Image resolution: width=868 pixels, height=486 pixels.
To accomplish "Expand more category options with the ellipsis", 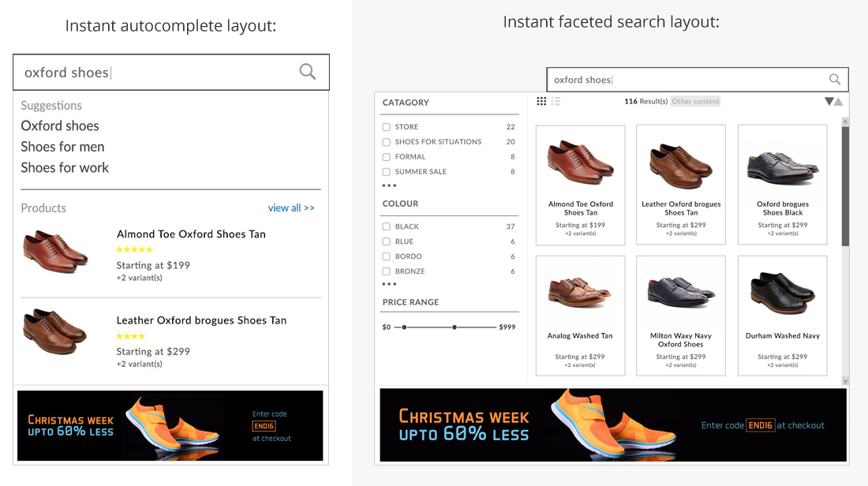I will pyautogui.click(x=389, y=186).
